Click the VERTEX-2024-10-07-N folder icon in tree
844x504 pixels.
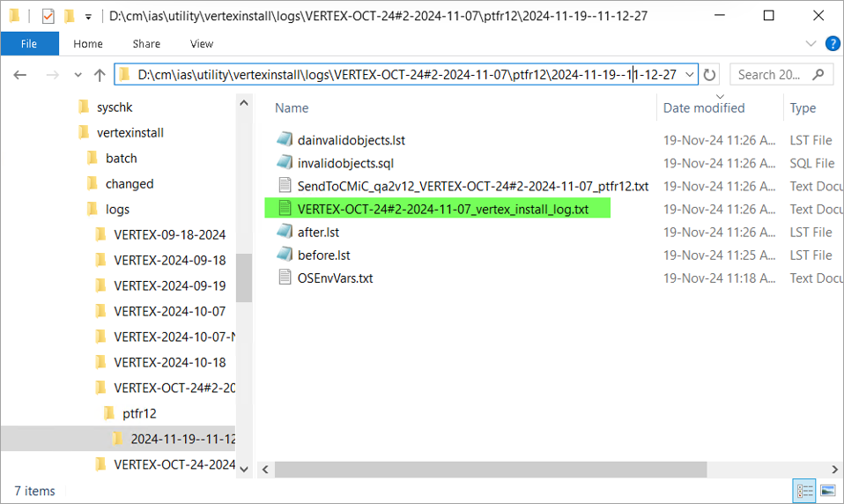click(x=100, y=336)
